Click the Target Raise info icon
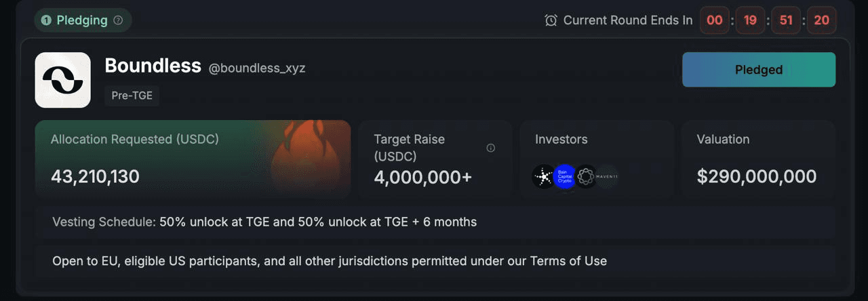 pyautogui.click(x=491, y=148)
